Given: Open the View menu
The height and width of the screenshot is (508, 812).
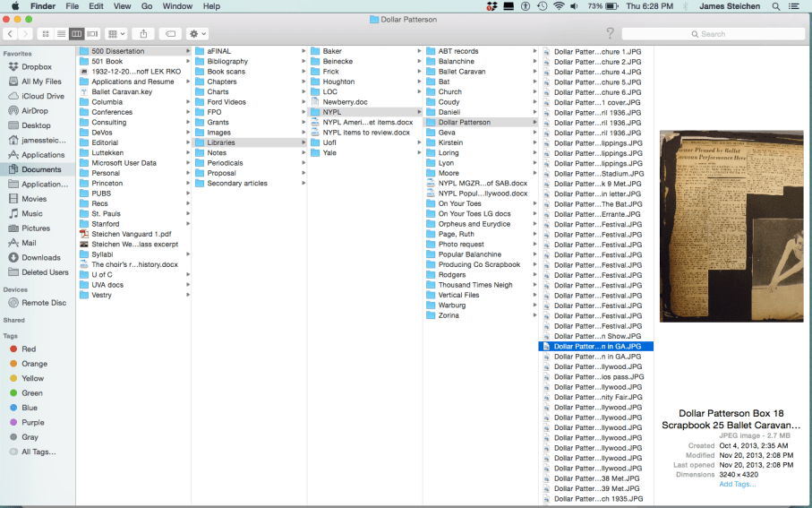Looking at the screenshot, I should click(x=122, y=6).
